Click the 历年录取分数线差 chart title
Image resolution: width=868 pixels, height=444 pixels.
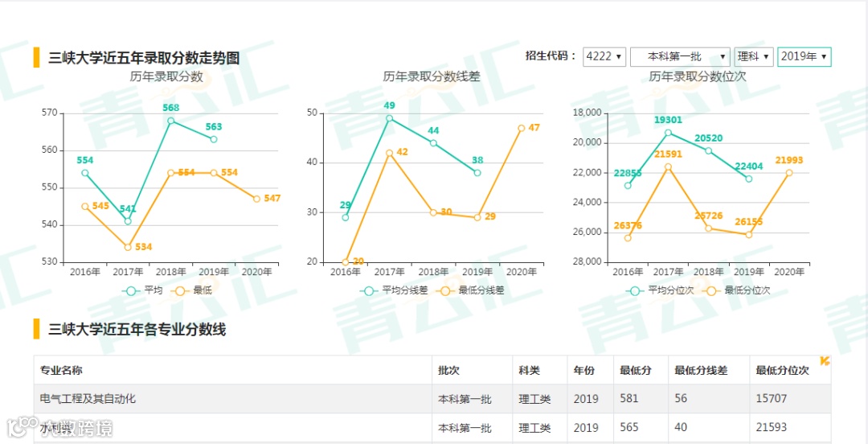(432, 76)
